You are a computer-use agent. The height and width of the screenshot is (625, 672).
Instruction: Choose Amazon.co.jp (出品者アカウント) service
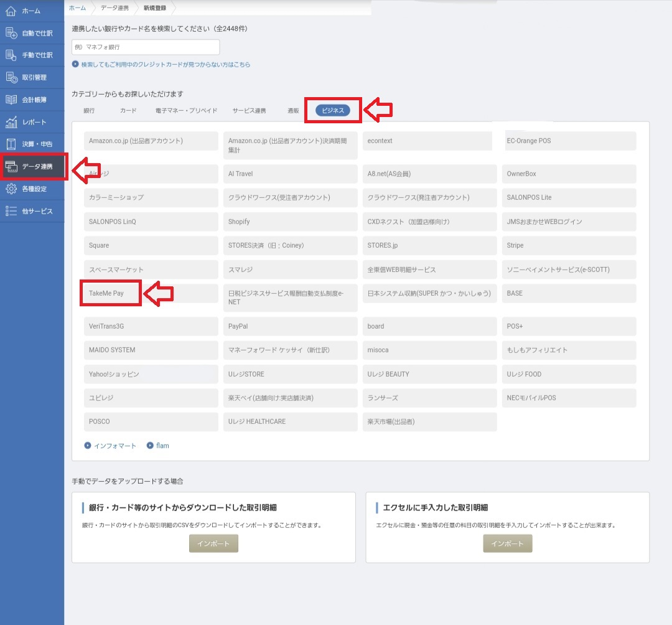(151, 141)
